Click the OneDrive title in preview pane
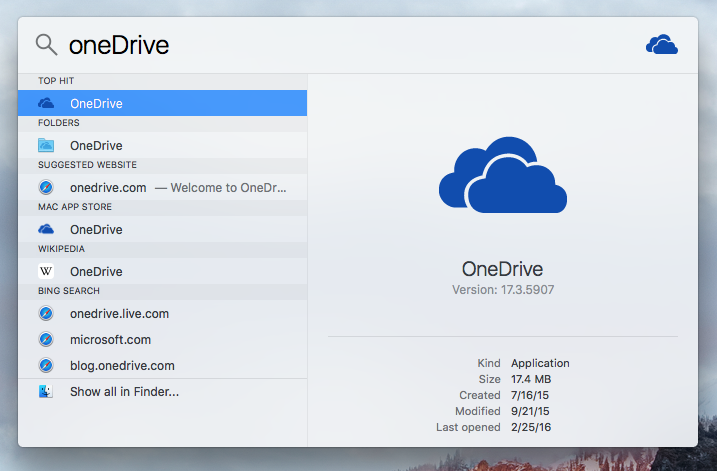Screen dimensions: 717x471 click(x=503, y=269)
